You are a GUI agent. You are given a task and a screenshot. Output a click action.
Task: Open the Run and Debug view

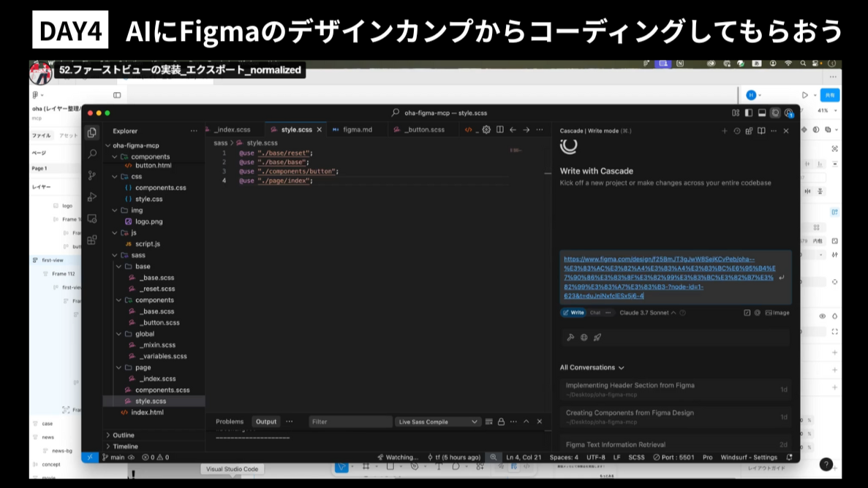[x=92, y=196]
